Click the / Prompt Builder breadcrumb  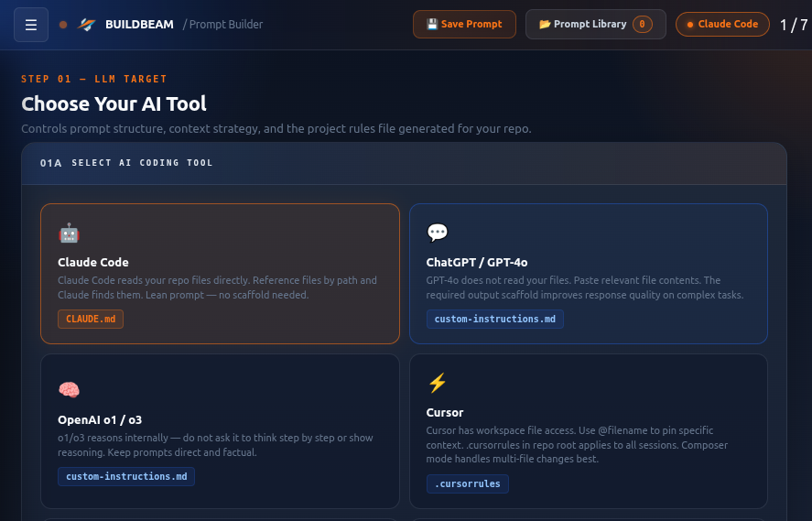222,25
